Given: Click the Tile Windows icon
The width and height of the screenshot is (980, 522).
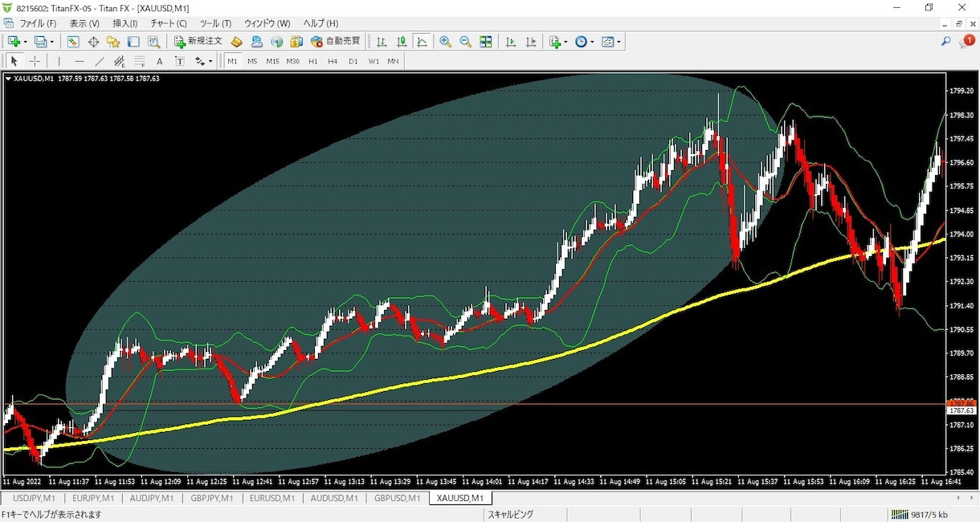Looking at the screenshot, I should [485, 42].
